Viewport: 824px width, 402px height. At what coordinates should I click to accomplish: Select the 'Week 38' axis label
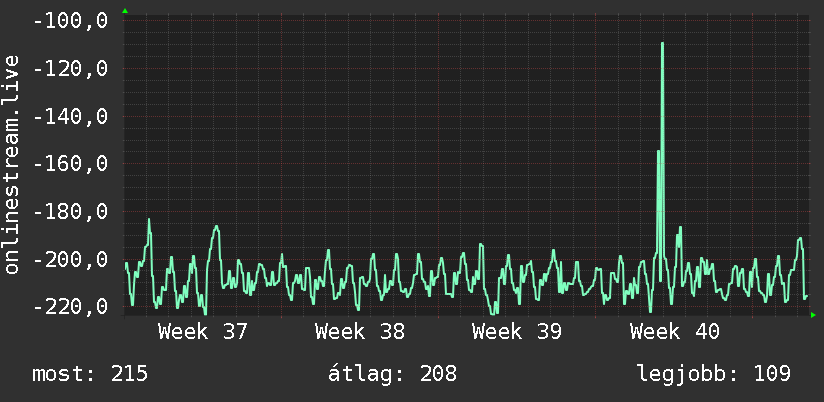(360, 332)
